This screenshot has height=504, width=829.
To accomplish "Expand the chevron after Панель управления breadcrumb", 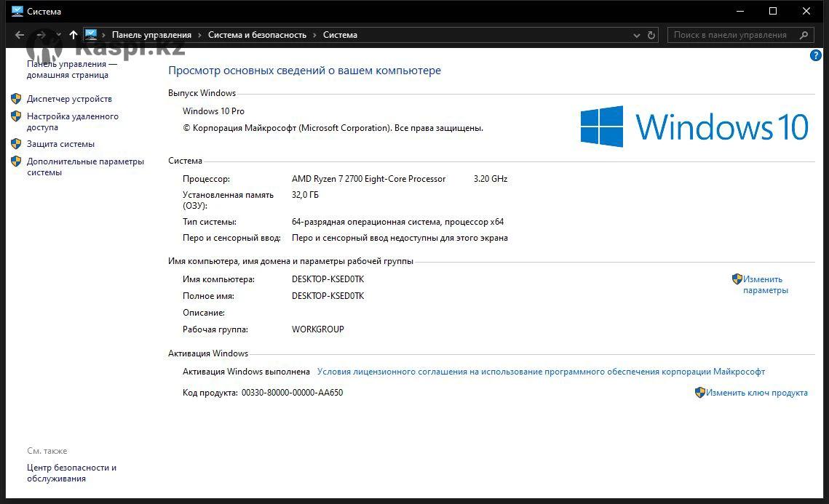I will 200,35.
